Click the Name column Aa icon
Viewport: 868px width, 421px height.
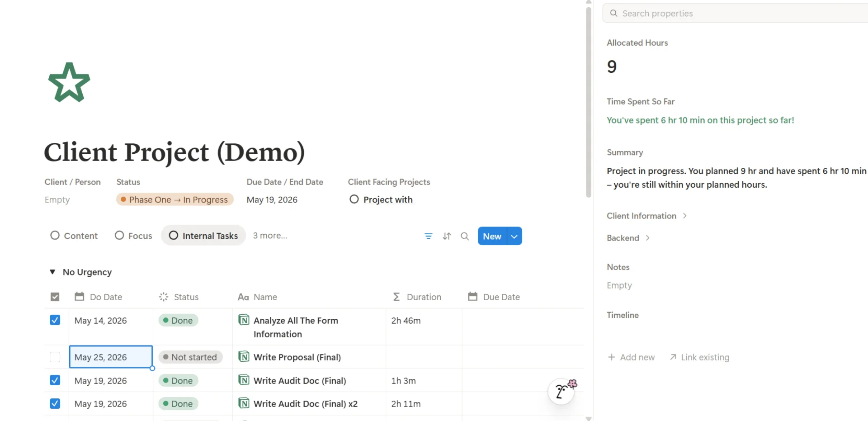pyautogui.click(x=243, y=297)
